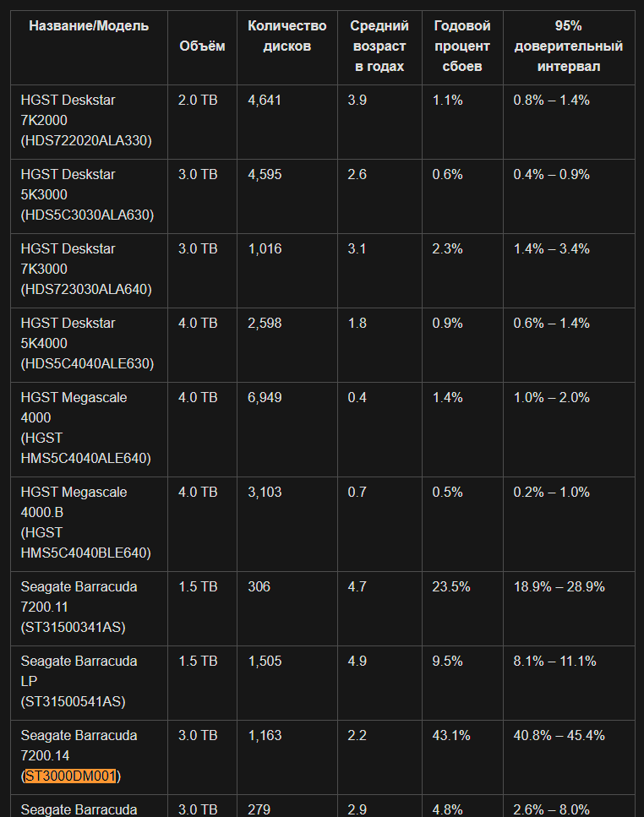Click the Объём column header
The image size is (644, 817).
pyautogui.click(x=202, y=46)
